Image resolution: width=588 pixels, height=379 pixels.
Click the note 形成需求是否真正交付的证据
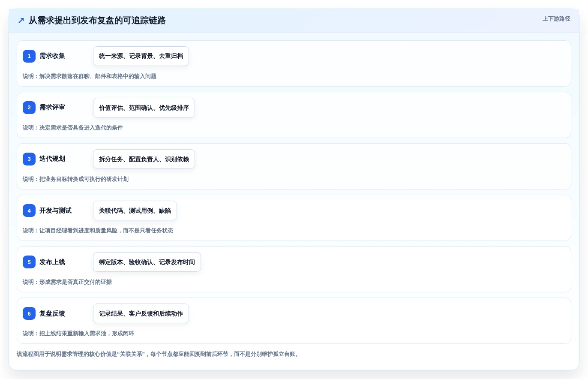(67, 282)
